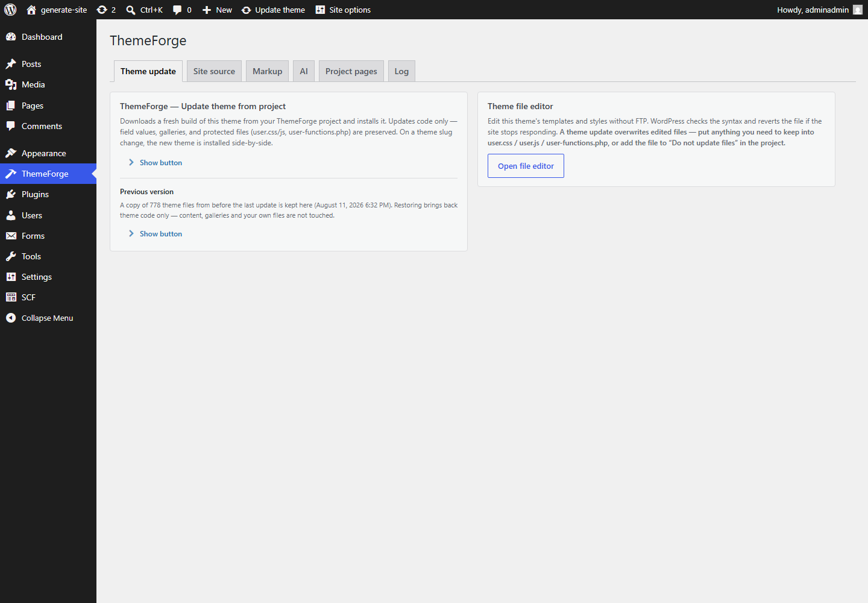Open the Plugins menu label
868x603 pixels.
click(35, 194)
